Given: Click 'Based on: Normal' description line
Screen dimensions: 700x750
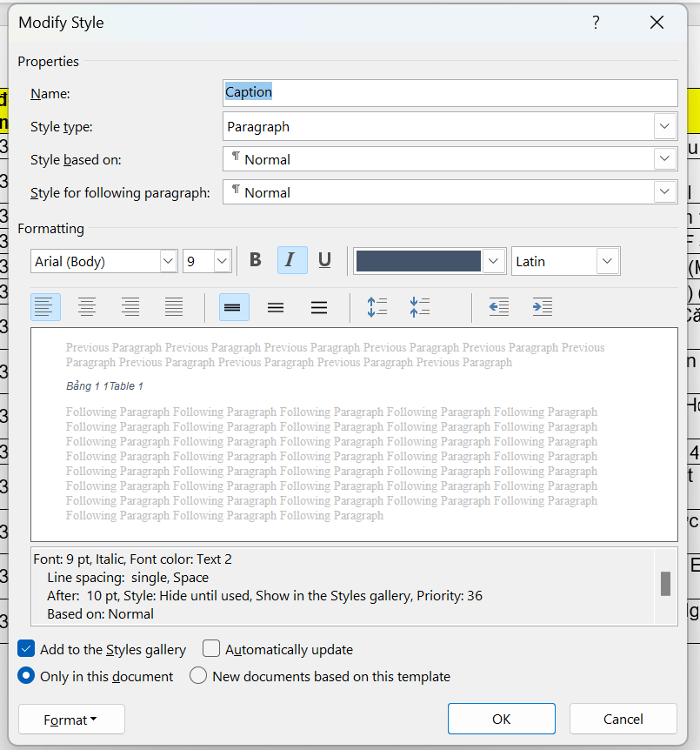Looking at the screenshot, I should click(100, 613).
